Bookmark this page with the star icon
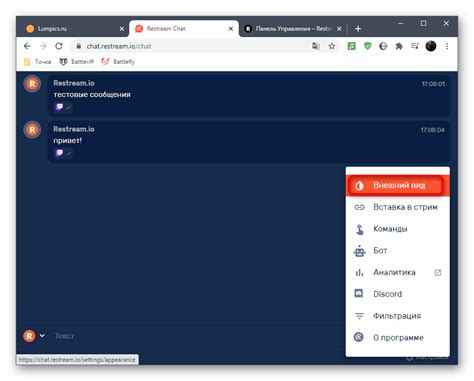 (332, 46)
